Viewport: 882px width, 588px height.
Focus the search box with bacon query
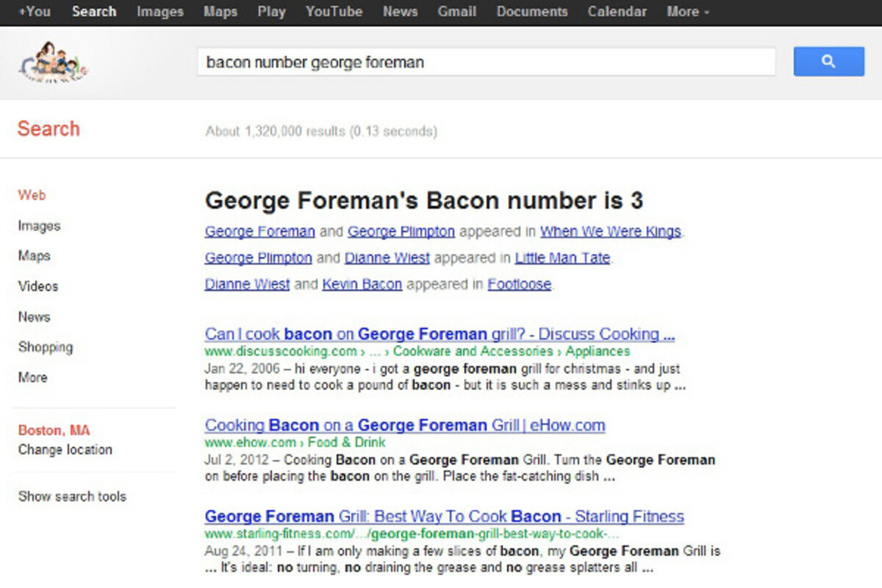point(486,62)
